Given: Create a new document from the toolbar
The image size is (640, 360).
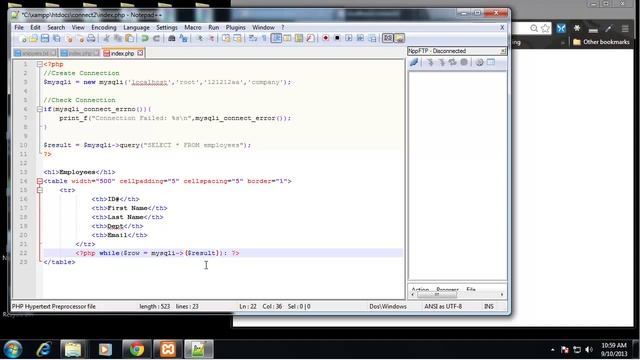Looking at the screenshot, I should 23,38.
